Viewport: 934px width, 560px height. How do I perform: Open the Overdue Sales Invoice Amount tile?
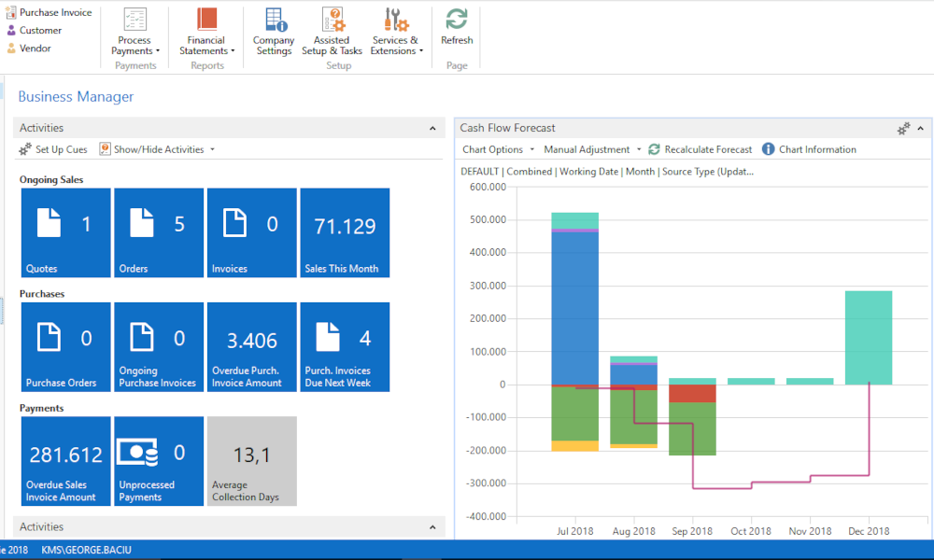pyautogui.click(x=64, y=460)
